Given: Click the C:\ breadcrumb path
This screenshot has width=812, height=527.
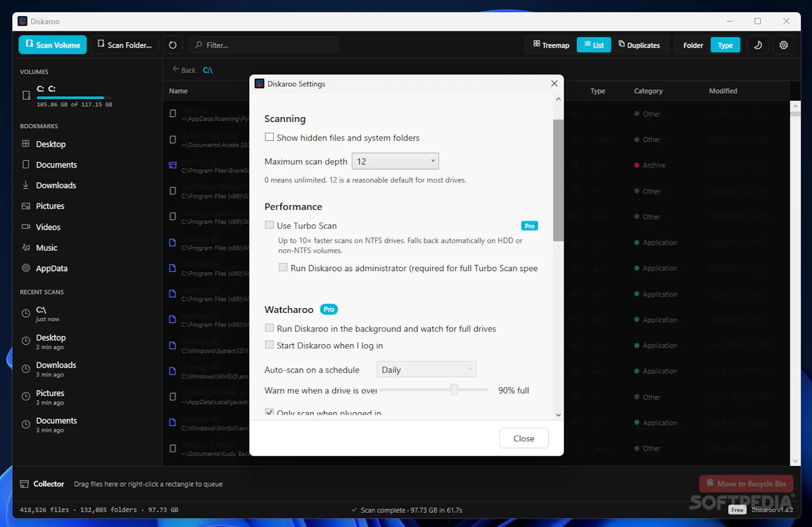Looking at the screenshot, I should click(x=208, y=70).
